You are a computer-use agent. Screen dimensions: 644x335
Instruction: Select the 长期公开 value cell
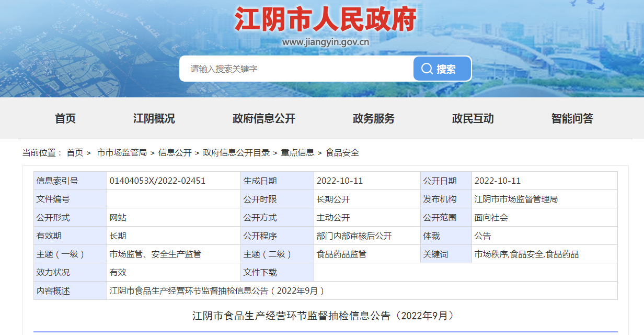pos(367,199)
